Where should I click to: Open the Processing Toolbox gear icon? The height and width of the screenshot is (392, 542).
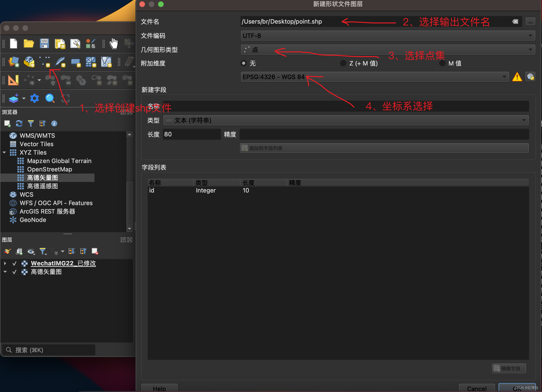[x=34, y=98]
